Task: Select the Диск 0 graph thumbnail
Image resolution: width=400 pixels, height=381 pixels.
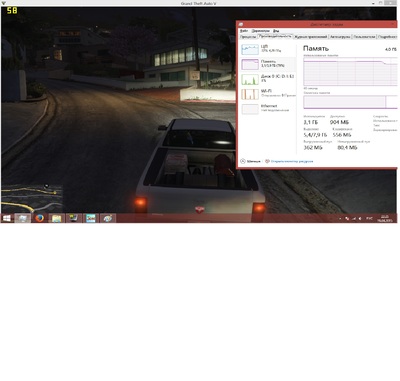Action: coord(250,79)
